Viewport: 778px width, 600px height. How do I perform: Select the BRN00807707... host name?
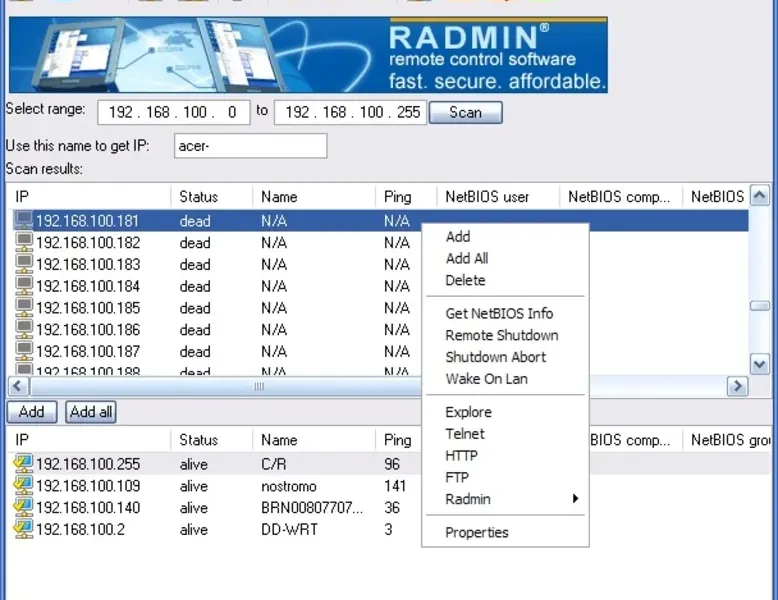312,508
